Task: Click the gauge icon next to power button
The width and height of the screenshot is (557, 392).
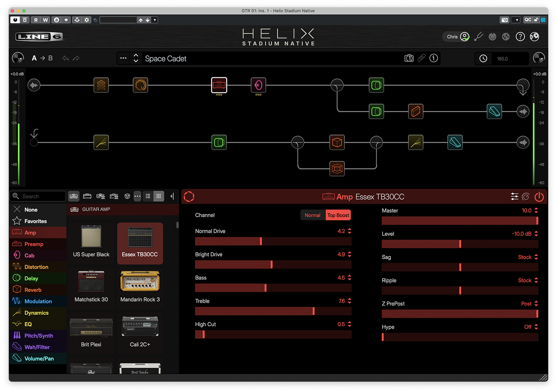Action: pyautogui.click(x=526, y=197)
